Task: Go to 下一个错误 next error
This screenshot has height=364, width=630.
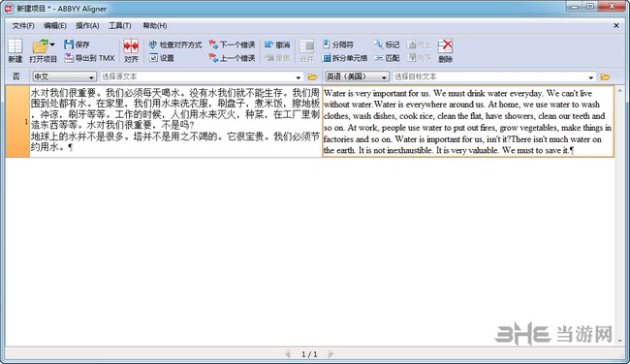Action: pos(232,45)
